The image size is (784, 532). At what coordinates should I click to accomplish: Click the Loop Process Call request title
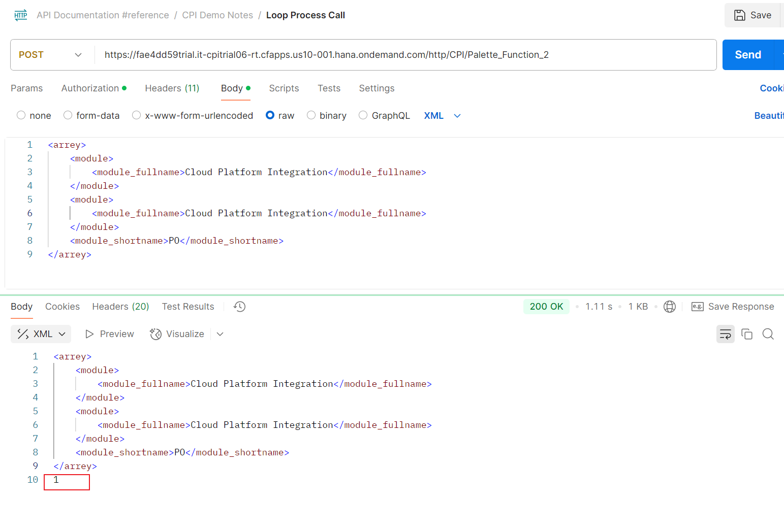305,15
